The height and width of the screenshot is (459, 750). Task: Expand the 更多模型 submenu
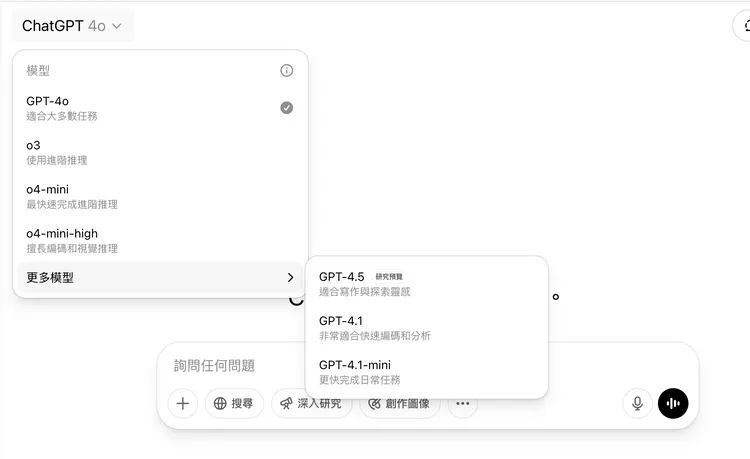pyautogui.click(x=160, y=277)
